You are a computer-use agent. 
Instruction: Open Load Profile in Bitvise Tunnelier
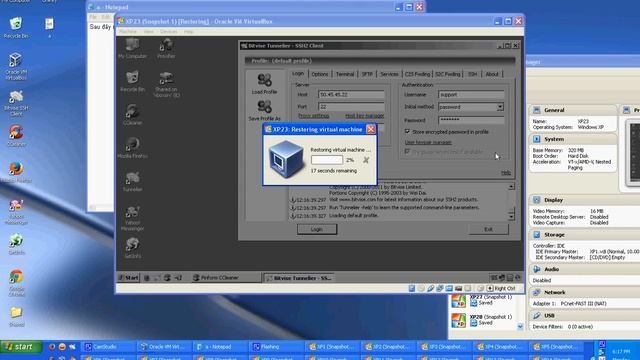(264, 84)
